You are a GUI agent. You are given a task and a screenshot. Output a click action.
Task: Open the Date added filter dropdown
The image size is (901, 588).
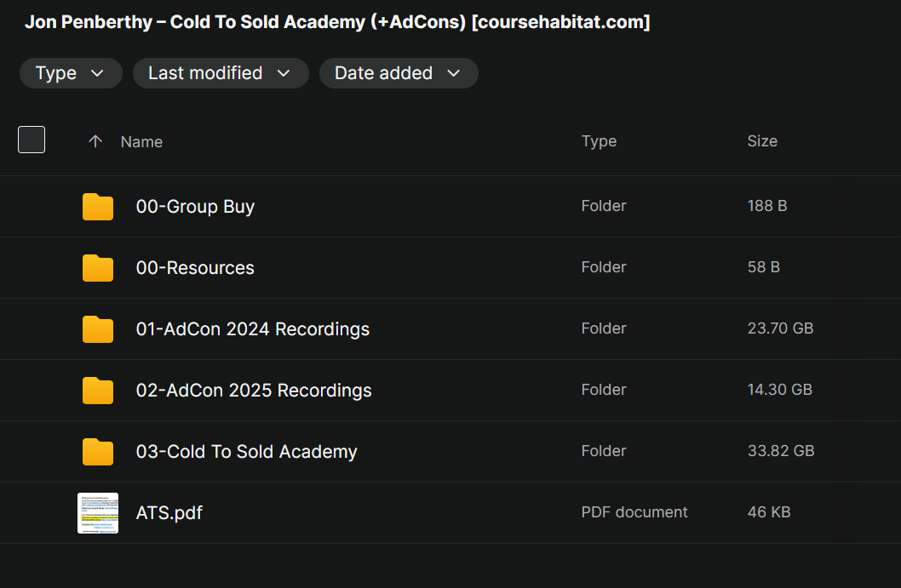398,73
